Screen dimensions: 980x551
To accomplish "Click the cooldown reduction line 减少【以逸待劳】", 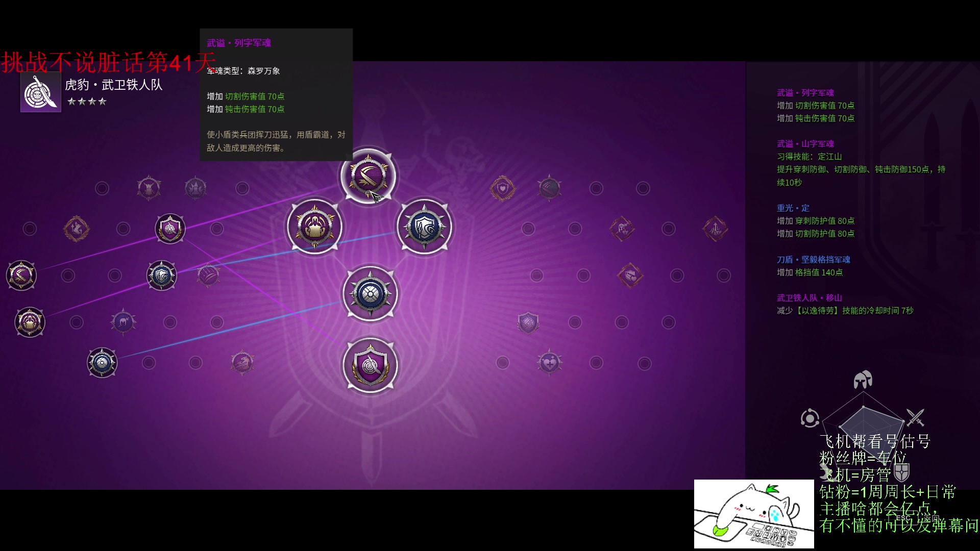I will pyautogui.click(x=845, y=311).
